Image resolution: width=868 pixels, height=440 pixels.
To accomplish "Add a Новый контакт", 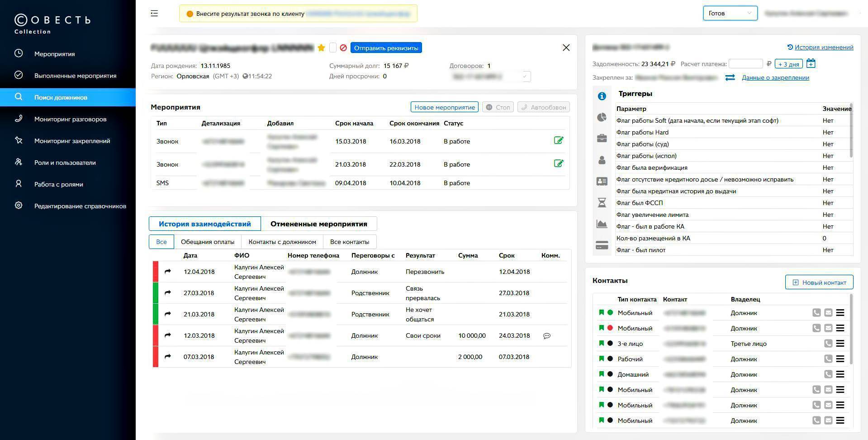I will (819, 282).
